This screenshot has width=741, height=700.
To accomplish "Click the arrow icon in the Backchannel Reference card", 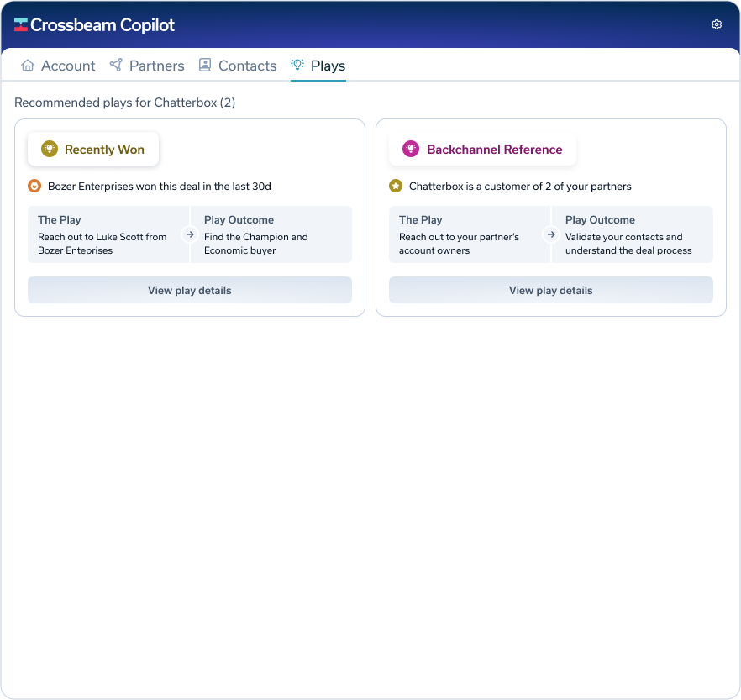I will click(551, 235).
